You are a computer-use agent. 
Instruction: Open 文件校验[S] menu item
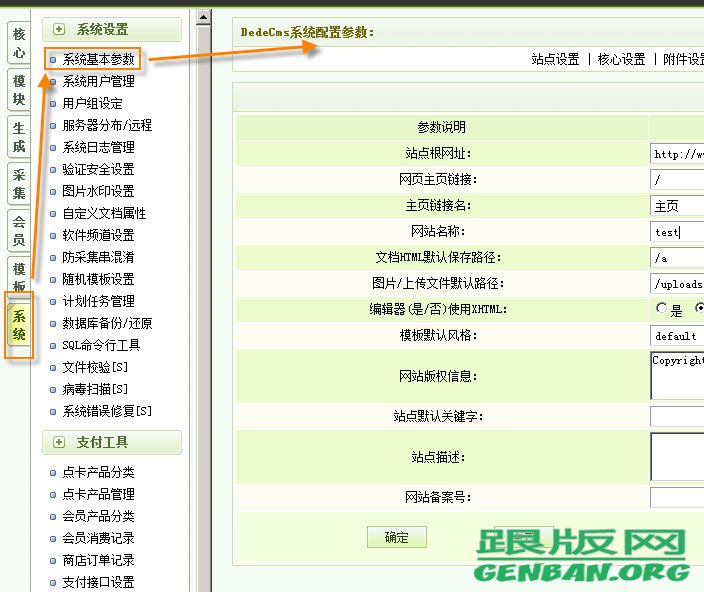[x=95, y=367]
